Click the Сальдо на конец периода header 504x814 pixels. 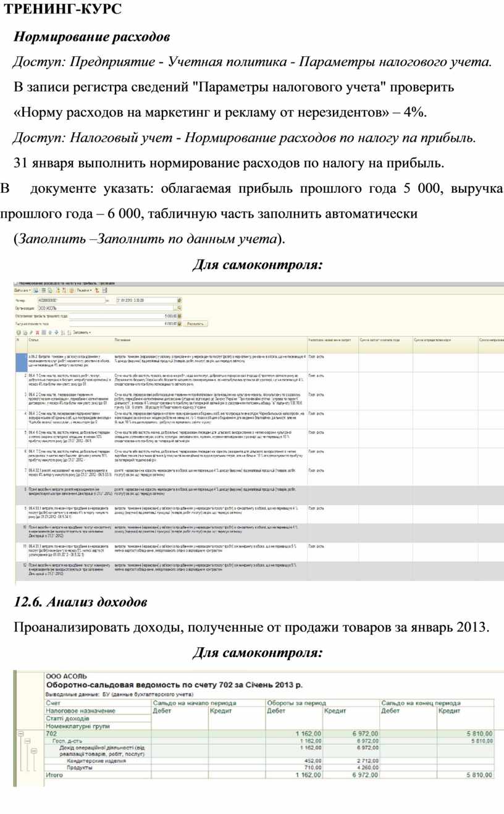pyautogui.click(x=436, y=703)
